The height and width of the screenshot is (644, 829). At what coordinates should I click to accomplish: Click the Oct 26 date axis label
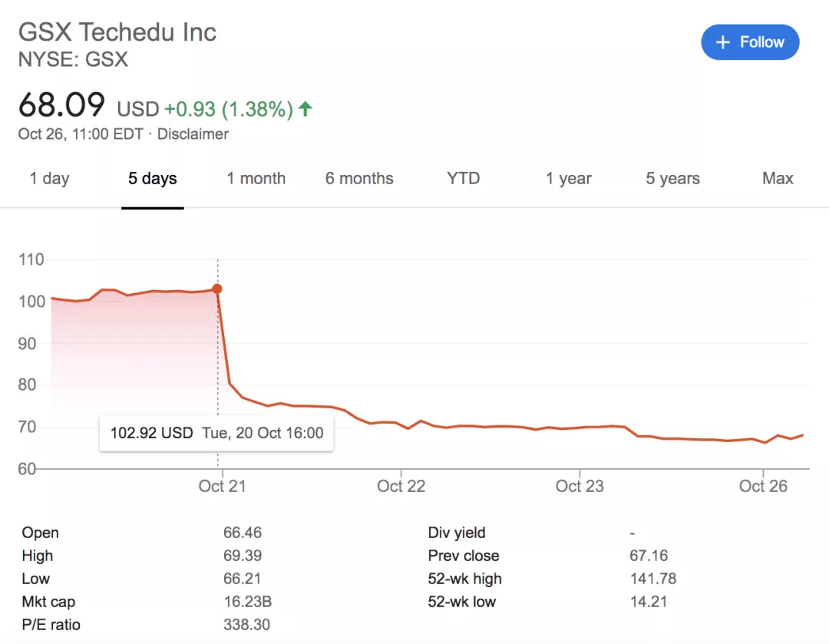click(x=763, y=486)
